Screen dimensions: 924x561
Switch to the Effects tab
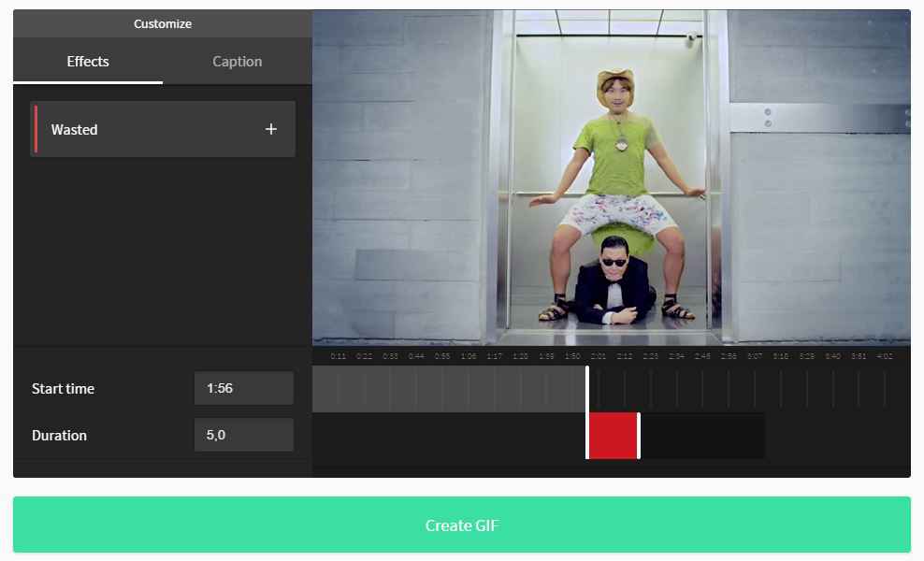tap(88, 62)
